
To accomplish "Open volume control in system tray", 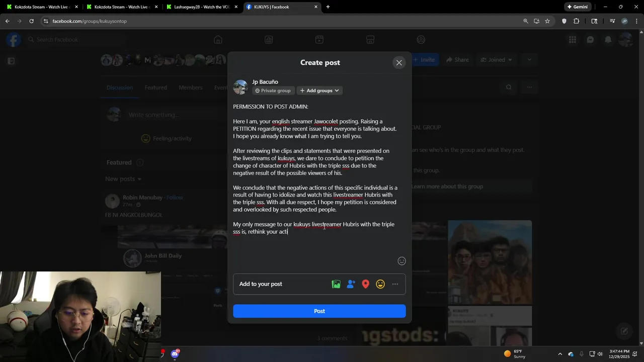I will (600, 354).
